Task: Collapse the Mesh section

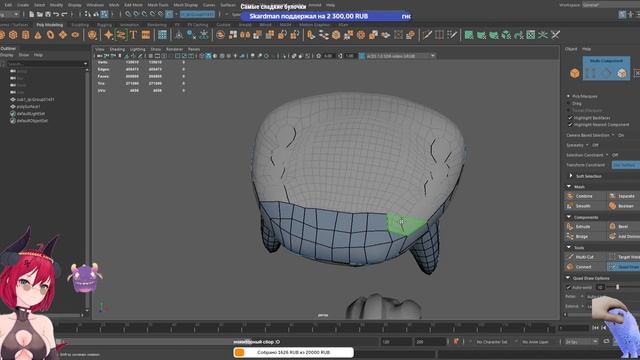Action: point(569,187)
